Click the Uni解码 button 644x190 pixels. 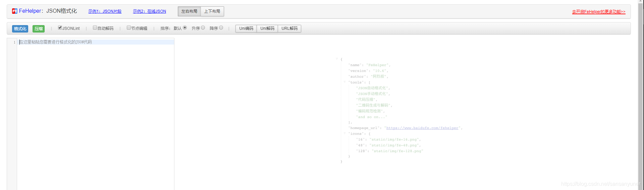tap(267, 28)
